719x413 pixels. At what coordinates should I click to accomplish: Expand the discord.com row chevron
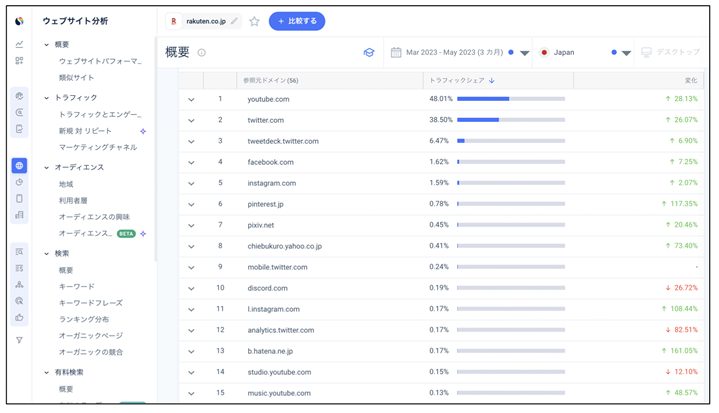(191, 288)
